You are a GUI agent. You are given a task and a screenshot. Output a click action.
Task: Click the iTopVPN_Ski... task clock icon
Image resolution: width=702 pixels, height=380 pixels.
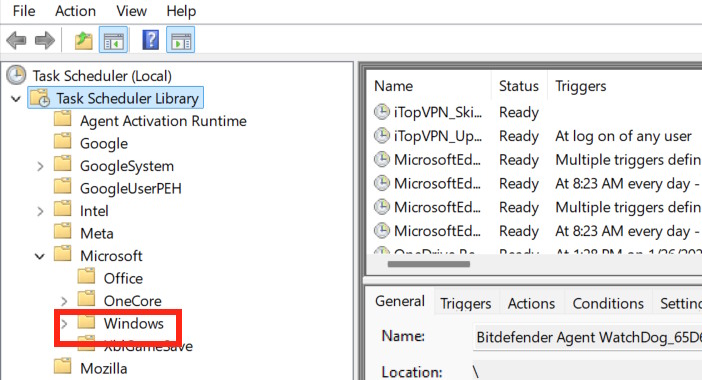click(x=381, y=112)
